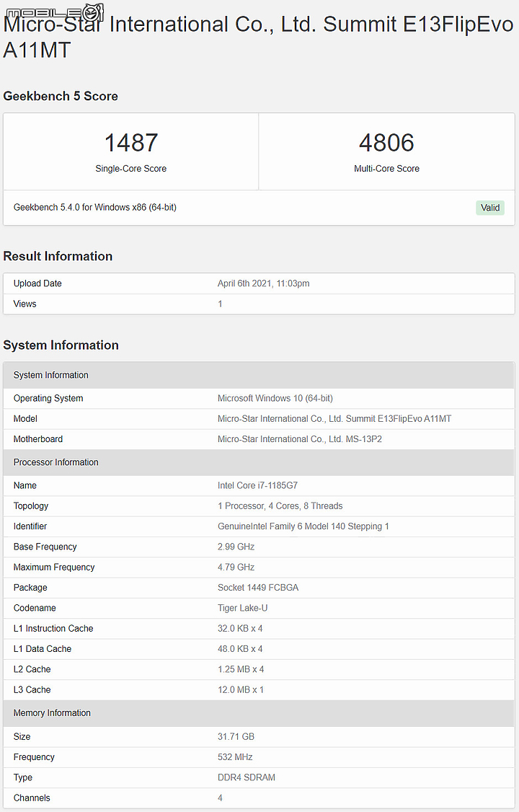Click the Geekbench 5 Score heading

pyautogui.click(x=61, y=96)
